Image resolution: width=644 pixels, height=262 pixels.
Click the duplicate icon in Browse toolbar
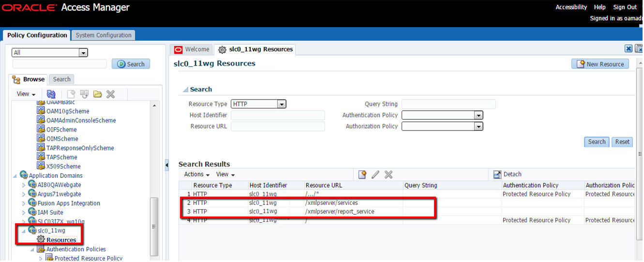(84, 94)
